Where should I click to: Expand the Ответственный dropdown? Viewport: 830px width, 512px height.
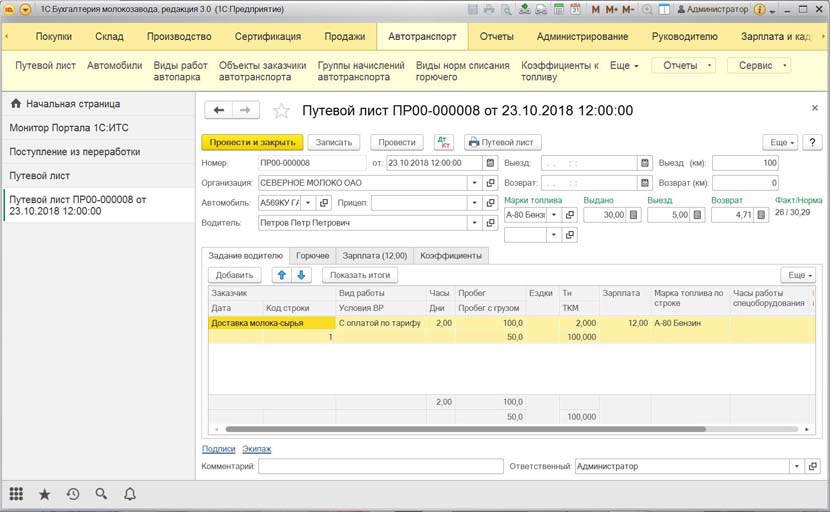click(x=797, y=466)
